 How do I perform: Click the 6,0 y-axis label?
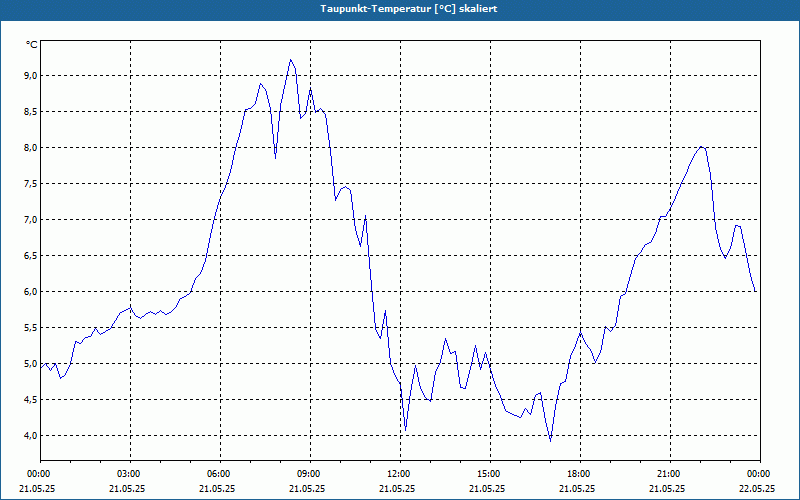coord(31,291)
